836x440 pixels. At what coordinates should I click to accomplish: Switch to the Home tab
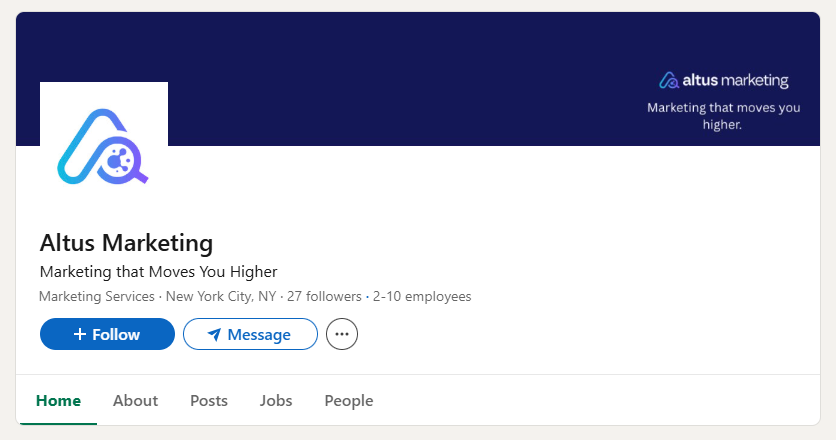[x=58, y=401]
